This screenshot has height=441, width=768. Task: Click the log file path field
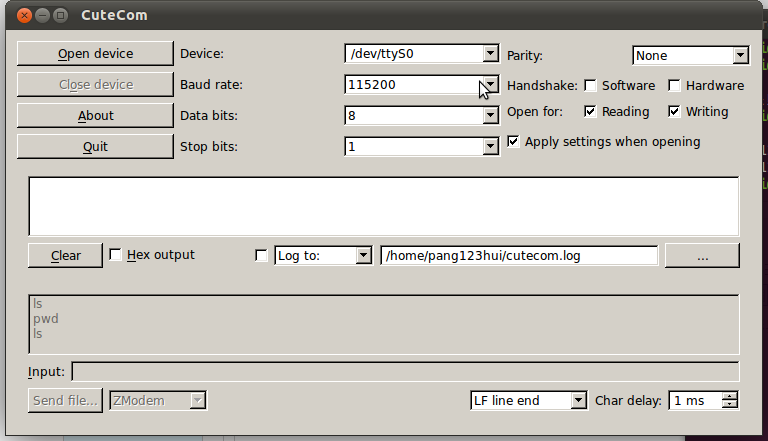[x=519, y=255]
